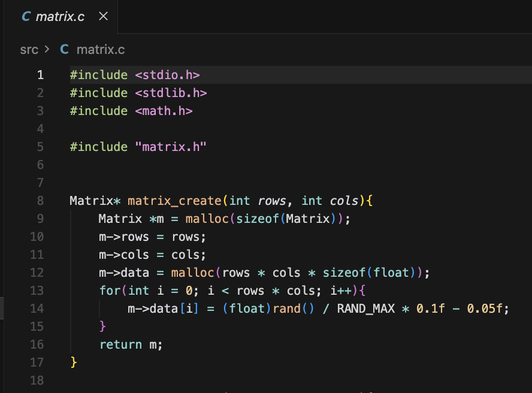Place cursor on <stdlib.h> include
The width and height of the screenshot is (532, 393).
click(x=171, y=93)
